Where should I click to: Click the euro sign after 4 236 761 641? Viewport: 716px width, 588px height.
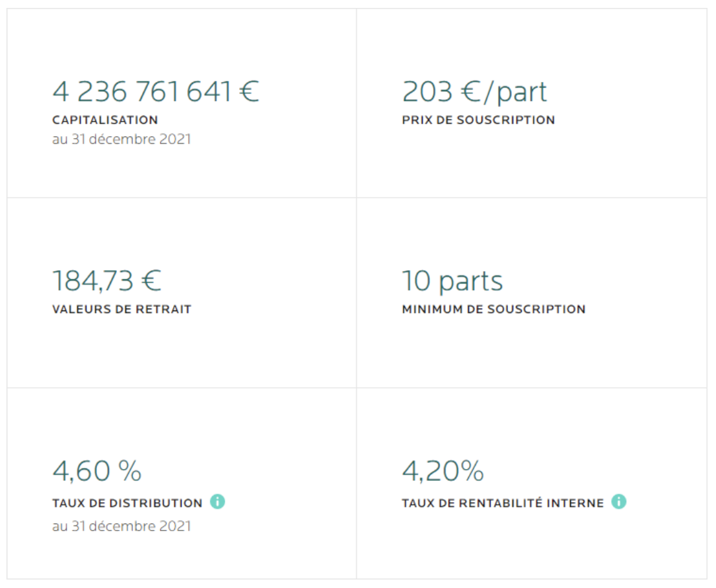[250, 91]
